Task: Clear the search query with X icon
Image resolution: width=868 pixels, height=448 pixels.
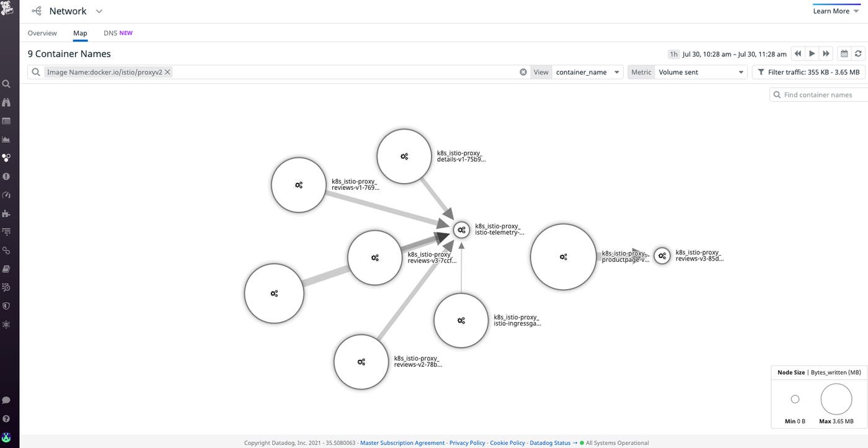Action: (x=523, y=72)
